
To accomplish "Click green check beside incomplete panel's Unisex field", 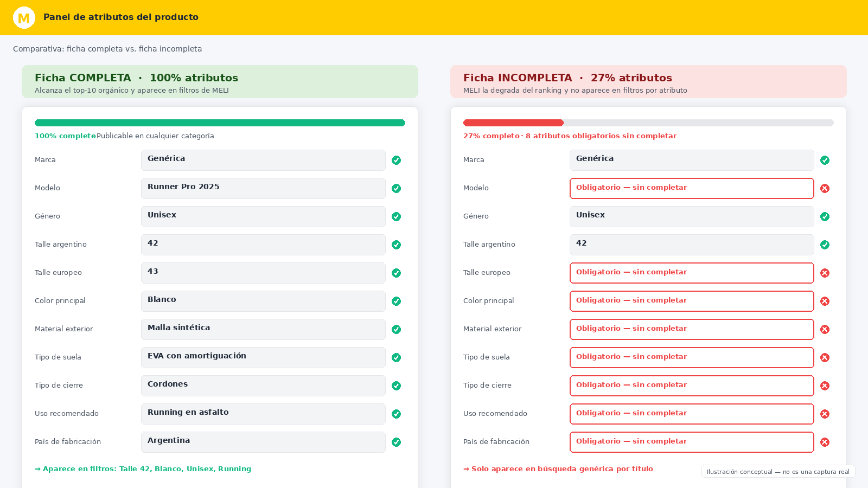I will click(x=825, y=216).
